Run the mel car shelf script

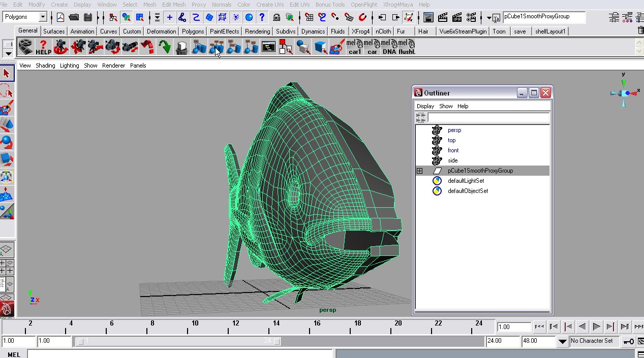(x=372, y=47)
